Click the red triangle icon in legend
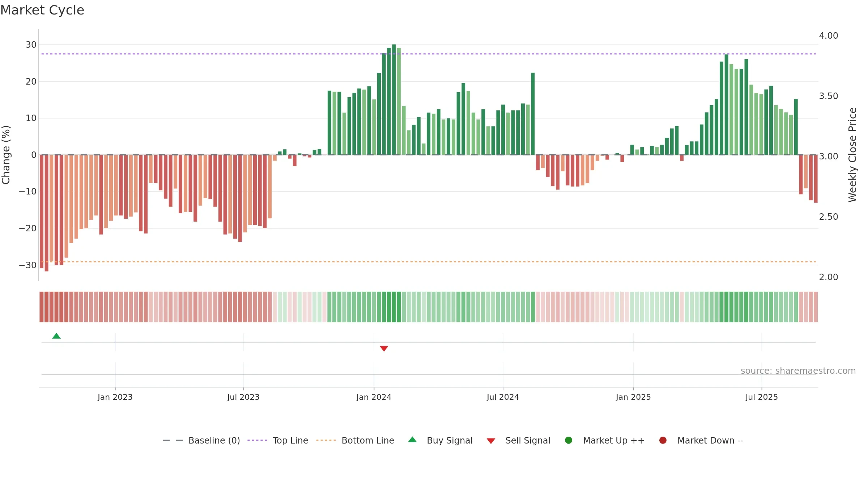 tap(491, 441)
